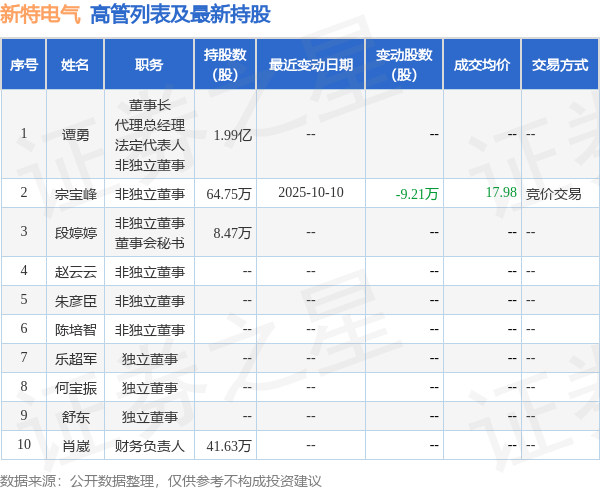600x490 pixels.
Task: Click the 持股数(股) column header
Action: pos(225,64)
